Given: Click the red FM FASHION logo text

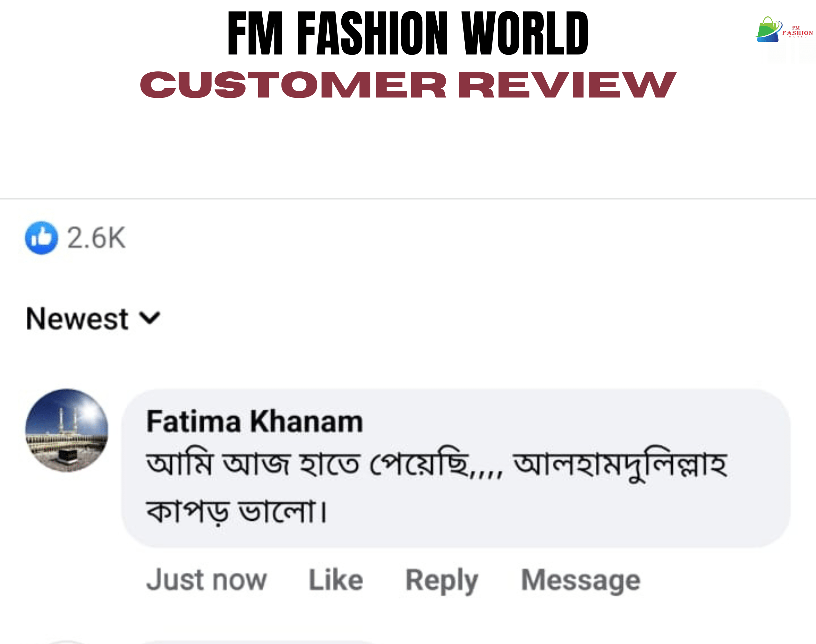Looking at the screenshot, I should [x=797, y=33].
